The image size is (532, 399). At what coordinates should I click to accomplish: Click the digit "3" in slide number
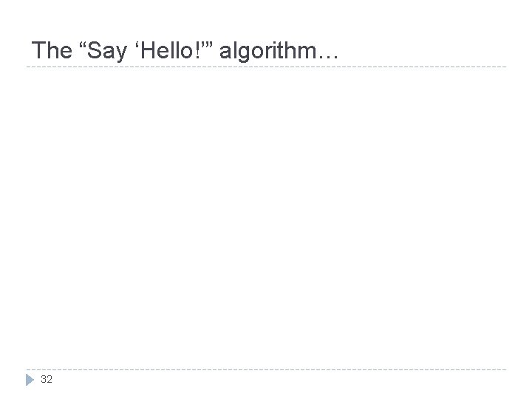pos(44,379)
